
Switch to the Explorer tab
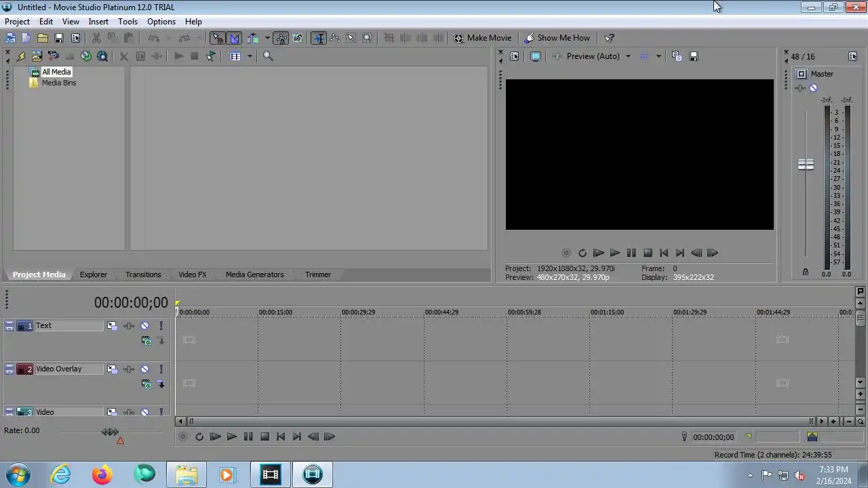94,274
